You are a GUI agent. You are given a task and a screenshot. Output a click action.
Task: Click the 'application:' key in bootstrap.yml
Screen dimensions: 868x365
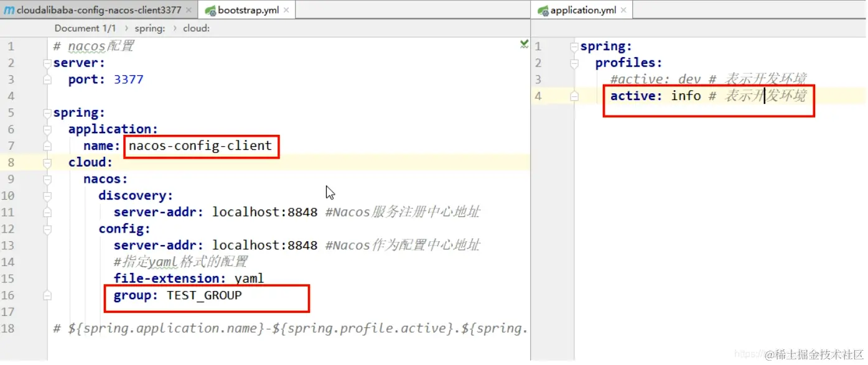click(113, 129)
